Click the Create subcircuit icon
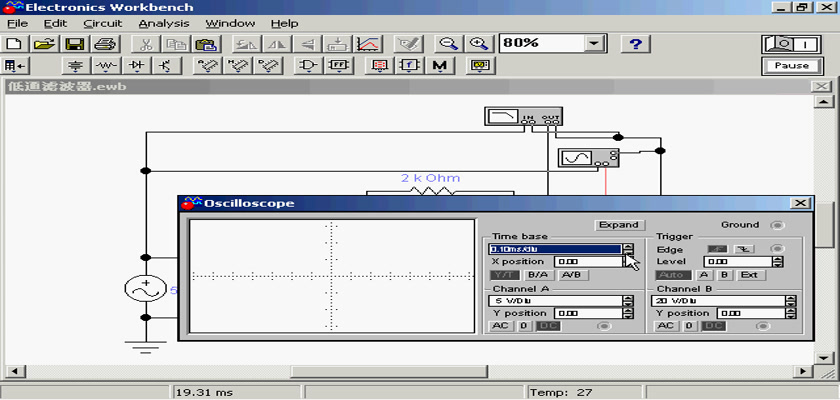 (x=338, y=44)
